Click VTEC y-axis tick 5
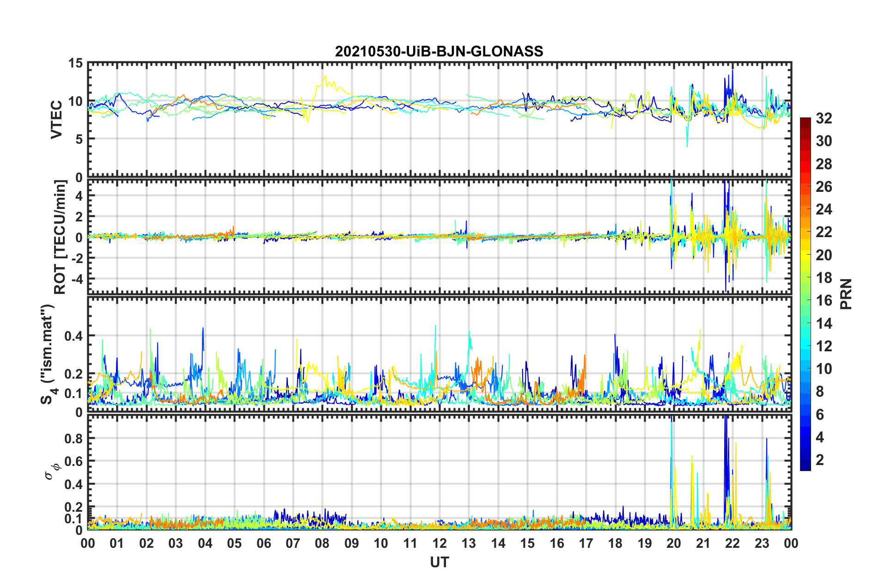 (79, 139)
